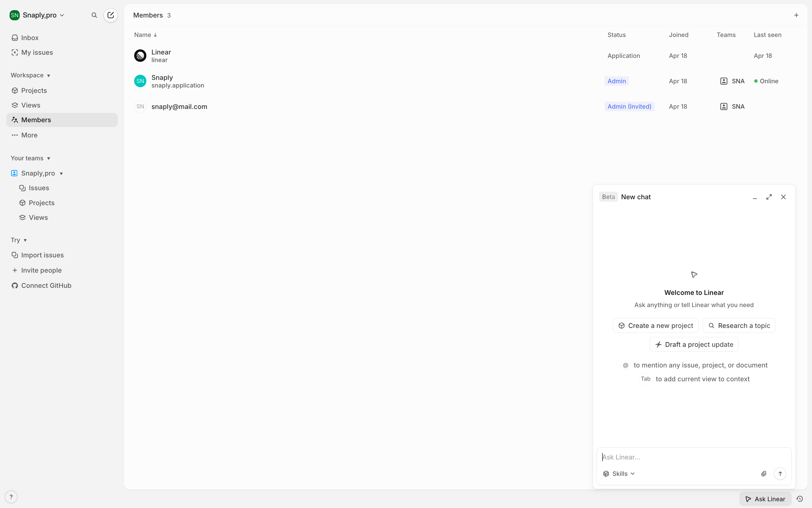Click the @ mention hint key
Screen dimensions: 812x508
(x=625, y=365)
